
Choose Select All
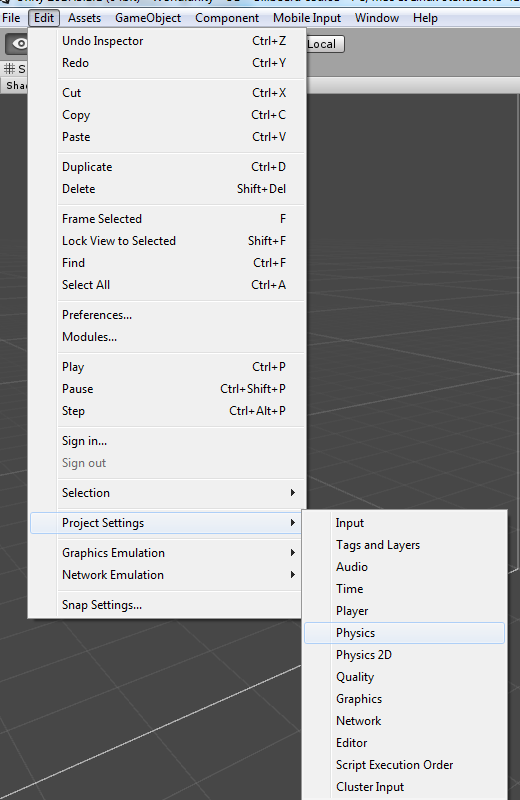(x=168, y=285)
